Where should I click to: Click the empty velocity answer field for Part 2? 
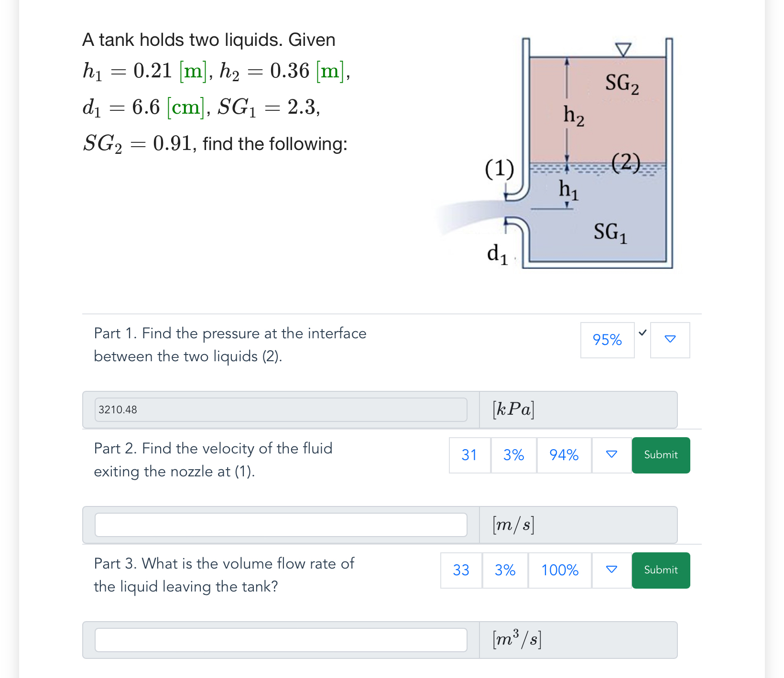tap(281, 525)
